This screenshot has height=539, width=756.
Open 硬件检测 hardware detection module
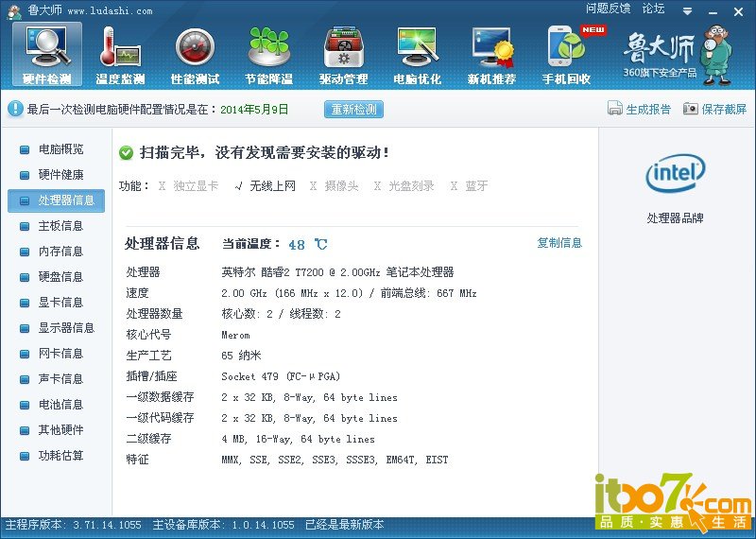47,55
